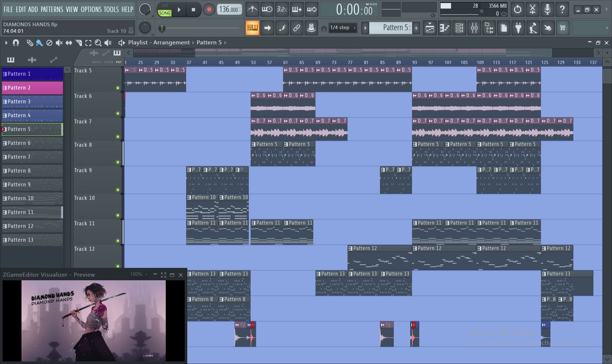612x364 pixels.
Task: Mute Track 10 with its green light
Action: pos(118,215)
